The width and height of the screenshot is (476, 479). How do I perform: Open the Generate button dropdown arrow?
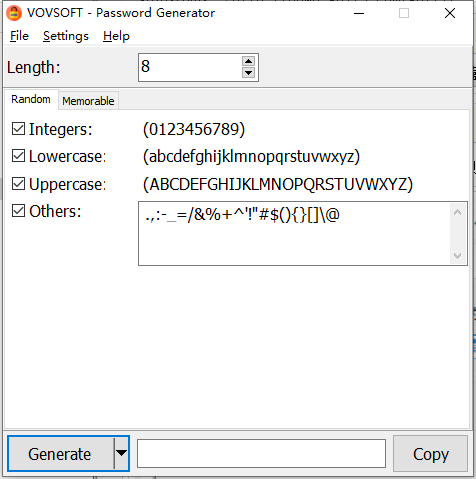coord(121,453)
